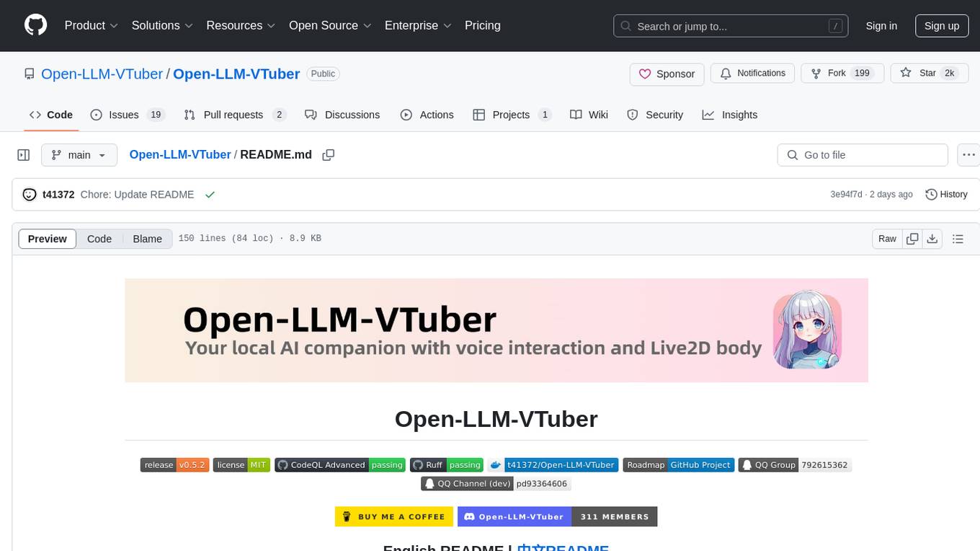This screenshot has width=980, height=551.
Task: Select the Code tab
Action: coord(51,115)
